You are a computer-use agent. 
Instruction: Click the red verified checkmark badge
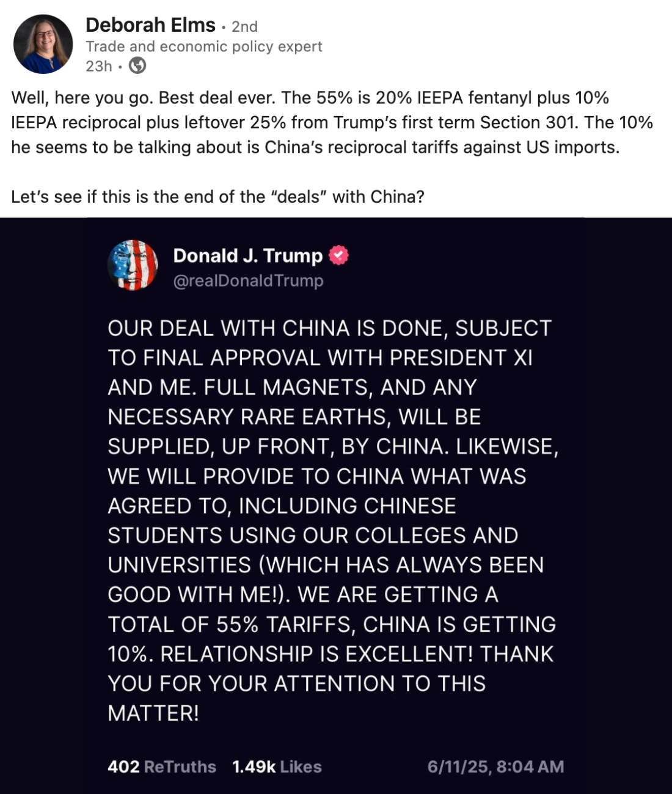(x=339, y=255)
